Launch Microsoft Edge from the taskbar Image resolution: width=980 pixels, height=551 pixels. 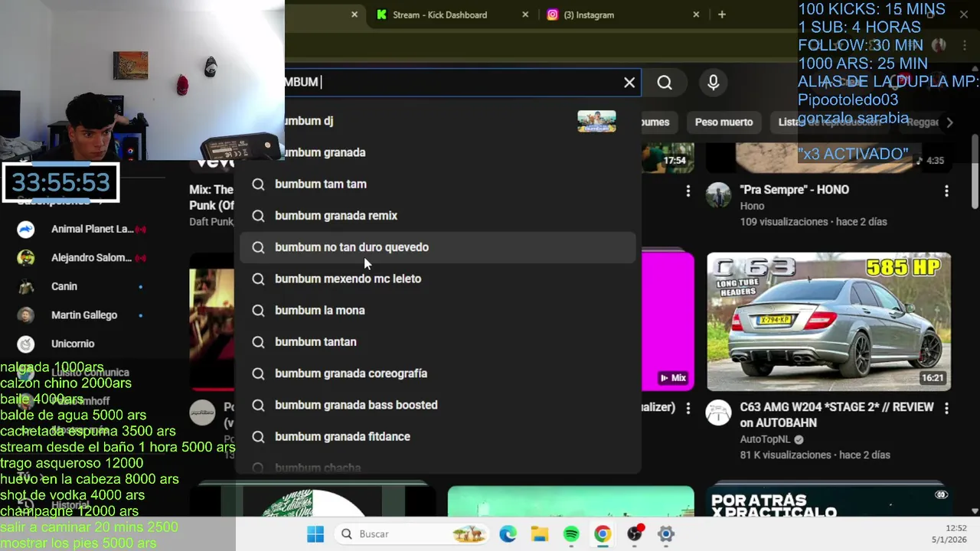(x=508, y=534)
